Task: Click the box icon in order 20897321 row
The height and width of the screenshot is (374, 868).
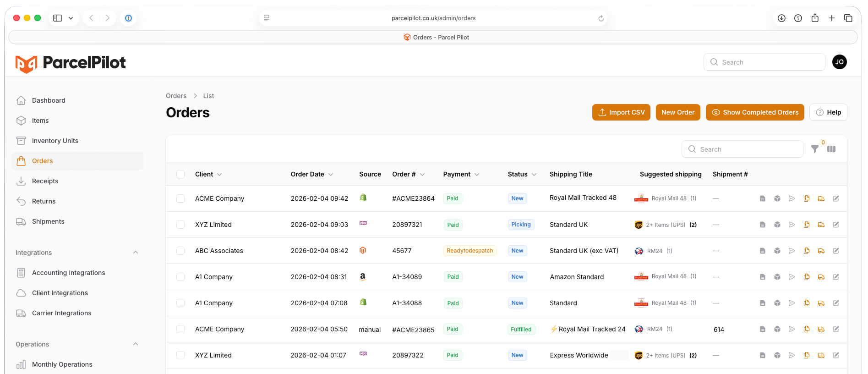Action: 777,225
